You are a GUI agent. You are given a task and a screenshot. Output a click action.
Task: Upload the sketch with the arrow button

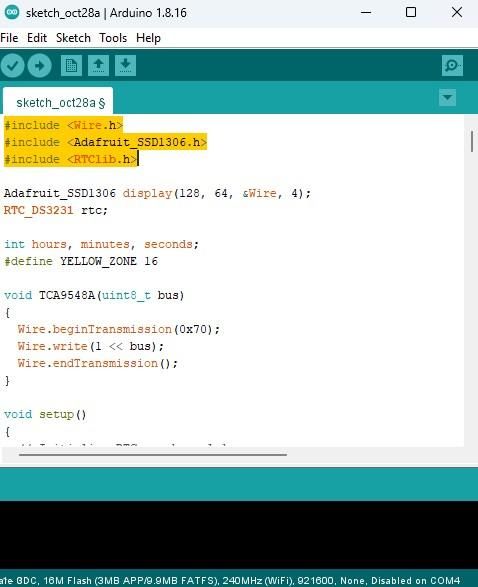(39, 66)
